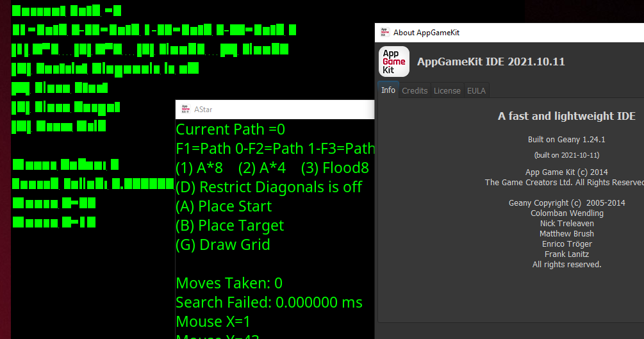The width and height of the screenshot is (644, 339).
Task: Click the name 'Colomban Wendling'
Action: click(x=566, y=213)
